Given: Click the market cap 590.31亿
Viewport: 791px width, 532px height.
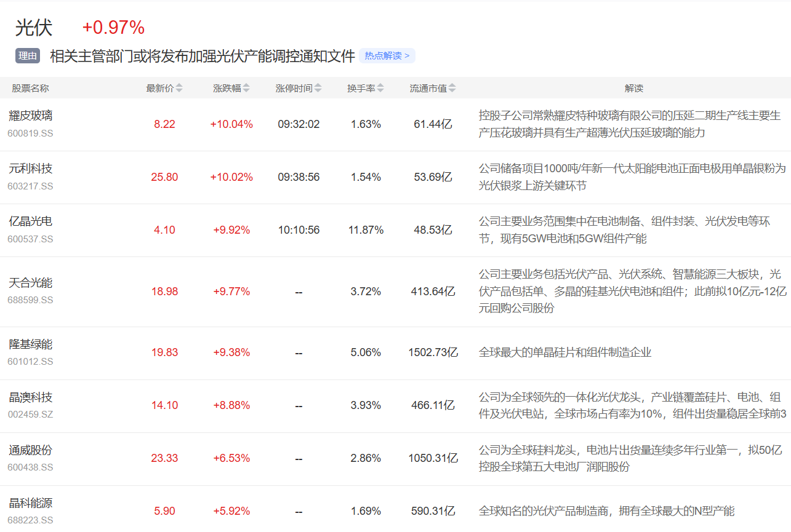Looking at the screenshot, I should click(433, 512).
